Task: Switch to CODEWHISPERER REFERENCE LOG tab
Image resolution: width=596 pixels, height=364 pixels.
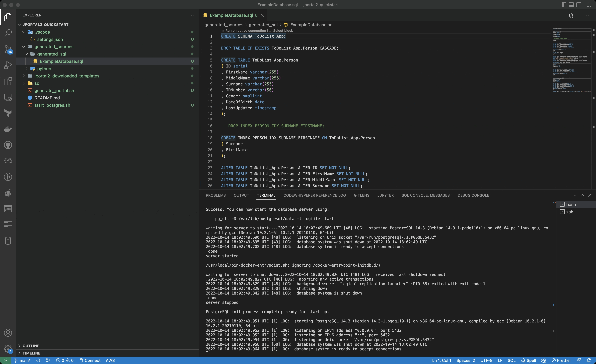Action: (314, 195)
